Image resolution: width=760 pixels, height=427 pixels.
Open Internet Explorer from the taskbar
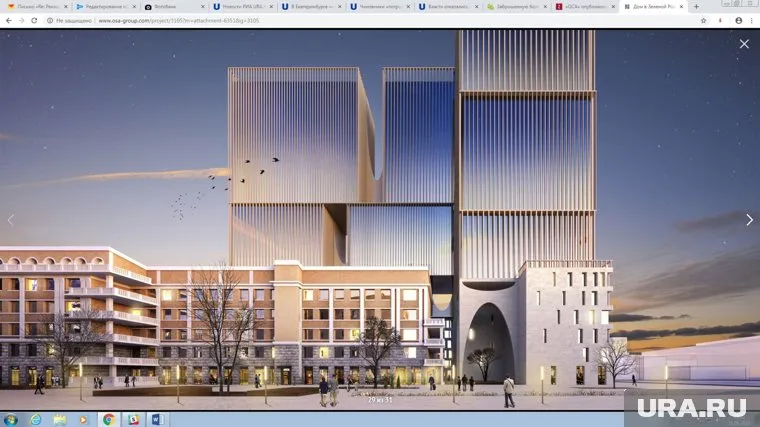pos(35,419)
